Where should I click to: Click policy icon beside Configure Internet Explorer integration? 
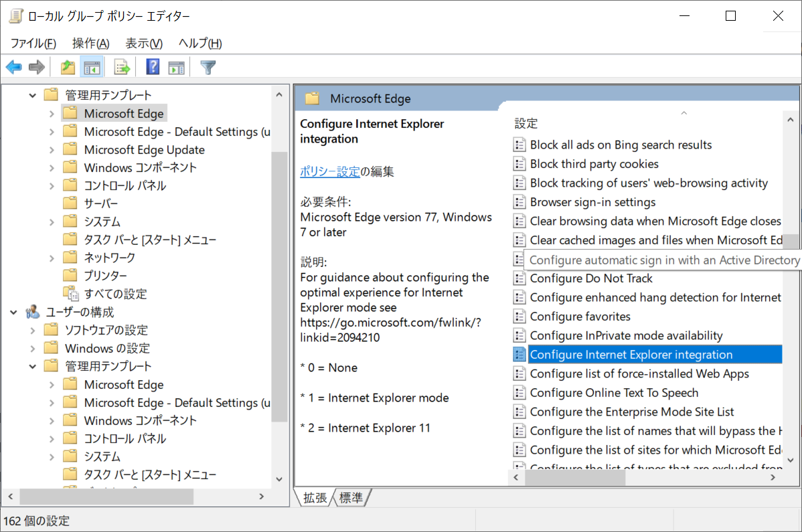[519, 355]
